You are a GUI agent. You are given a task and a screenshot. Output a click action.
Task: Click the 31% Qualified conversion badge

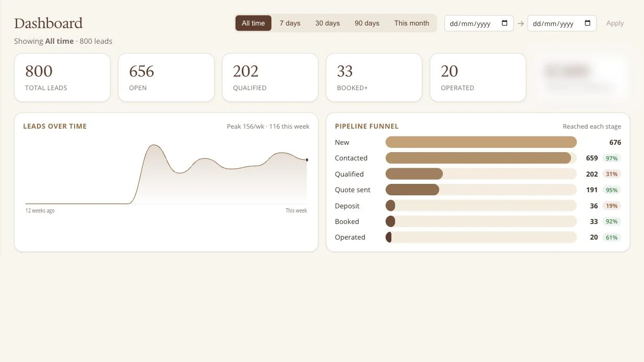(612, 174)
